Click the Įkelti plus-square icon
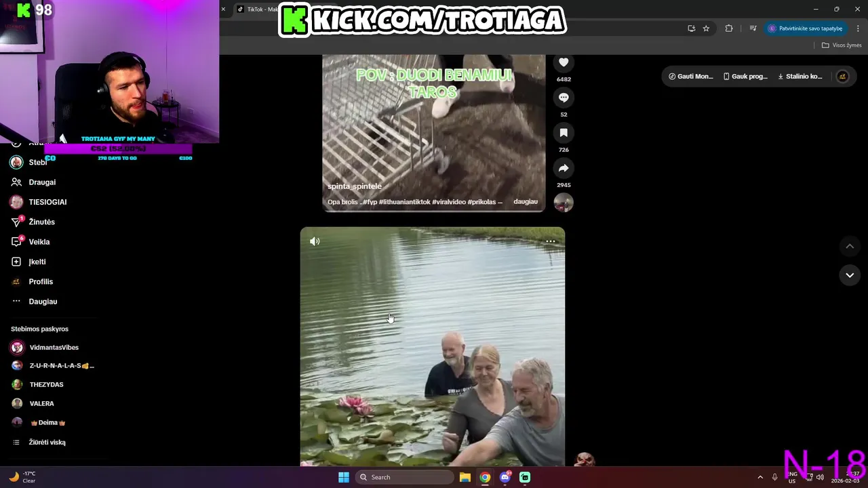This screenshot has height=488, width=868. [x=16, y=262]
